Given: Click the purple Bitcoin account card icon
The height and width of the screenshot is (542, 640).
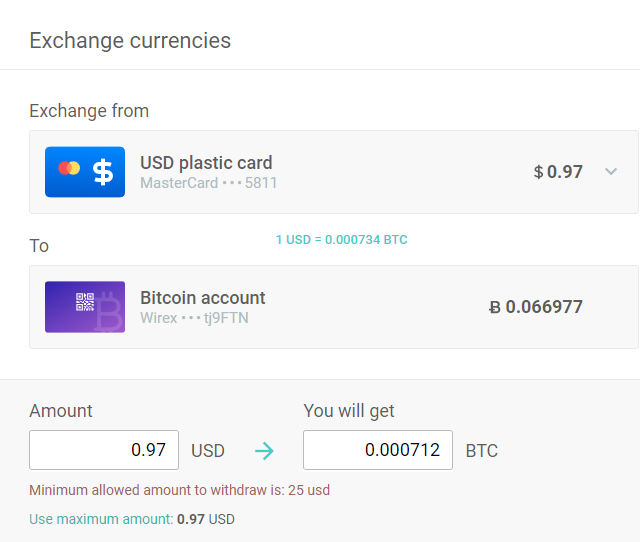Looking at the screenshot, I should 85,307.
